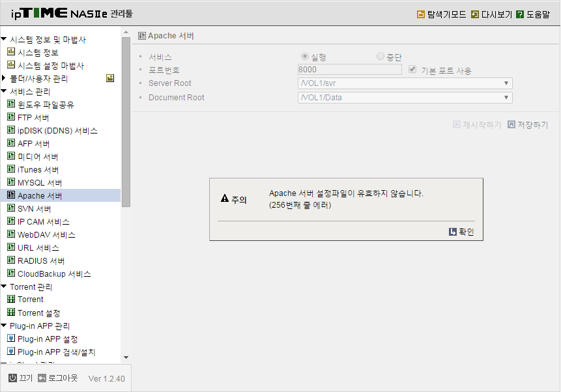The image size is (561, 392).
Task: Click the sidebar scroll-up arrow
Action: pyautogui.click(x=126, y=32)
